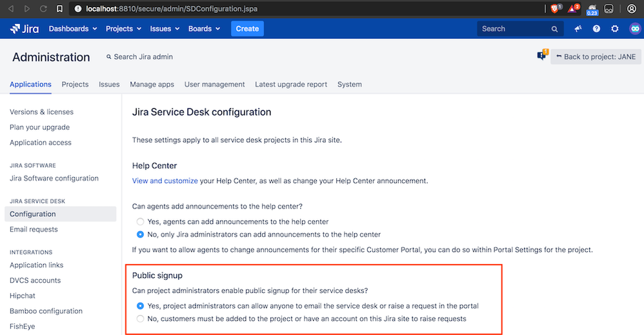Viewport: 644px width, 335px height.
Task: Select No, customers must be added
Action: [140, 319]
